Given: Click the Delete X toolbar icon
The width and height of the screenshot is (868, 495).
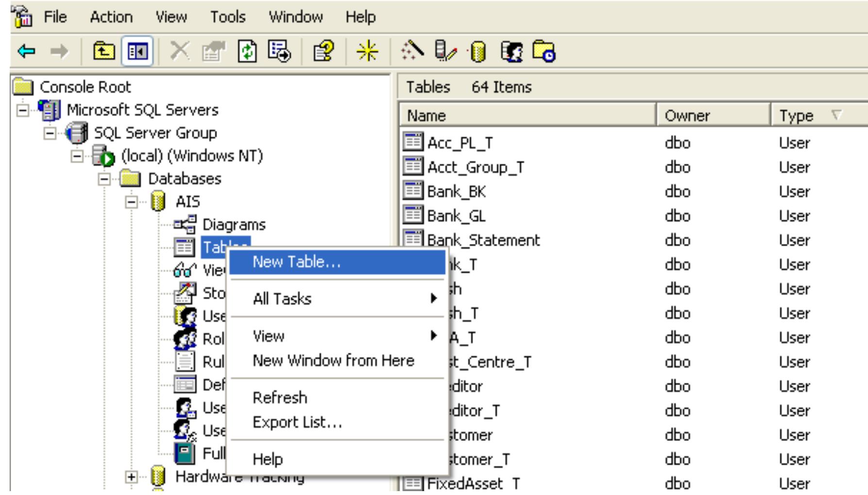Looking at the screenshot, I should coord(180,51).
